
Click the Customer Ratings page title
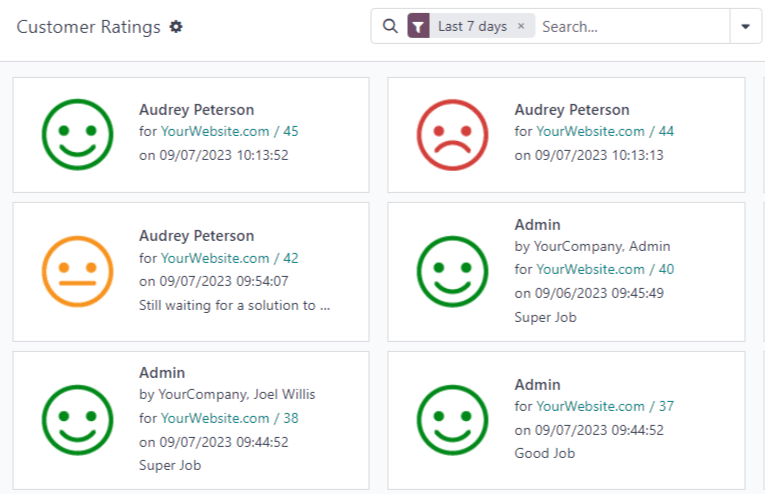pos(89,27)
